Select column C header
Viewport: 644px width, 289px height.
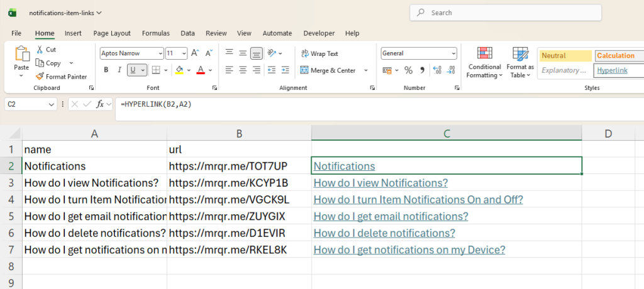tap(447, 133)
